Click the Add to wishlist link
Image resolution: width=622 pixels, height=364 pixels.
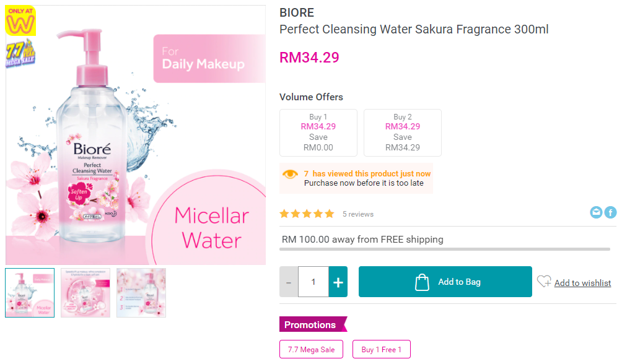[582, 283]
